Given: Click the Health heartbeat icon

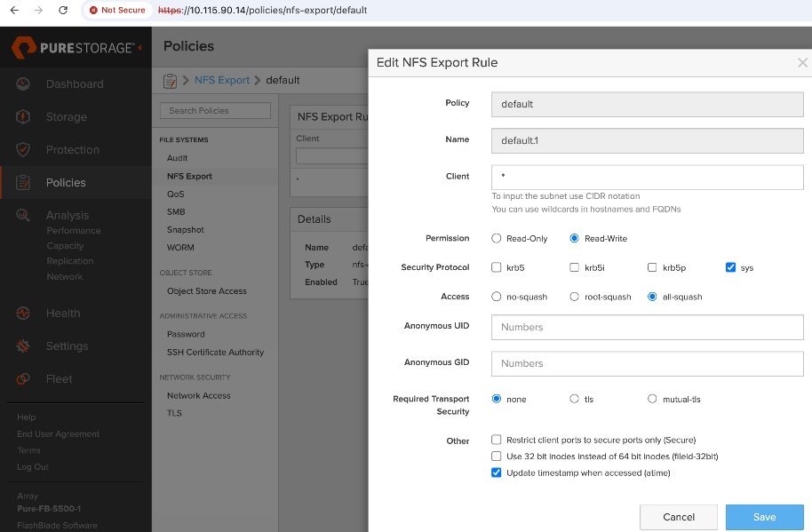Looking at the screenshot, I should point(23,313).
